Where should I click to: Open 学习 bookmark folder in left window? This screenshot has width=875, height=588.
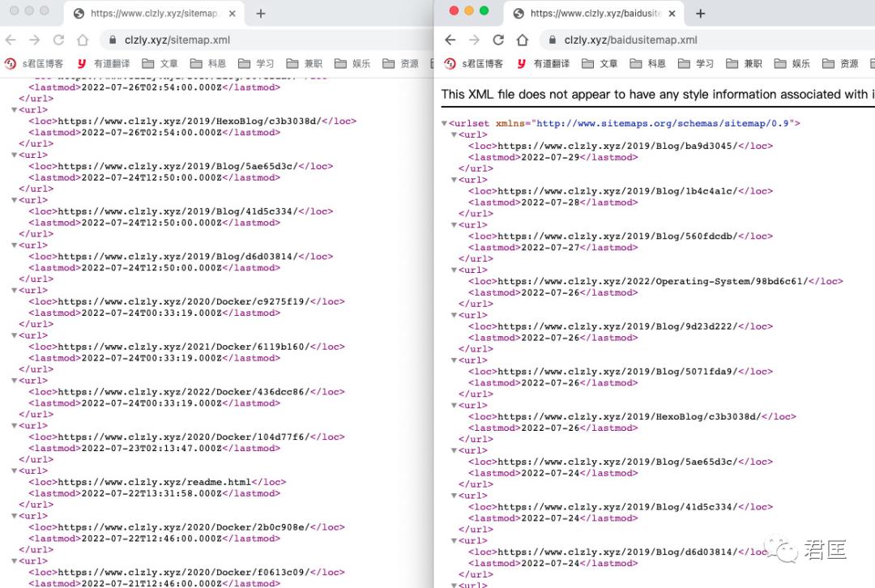coord(256,63)
